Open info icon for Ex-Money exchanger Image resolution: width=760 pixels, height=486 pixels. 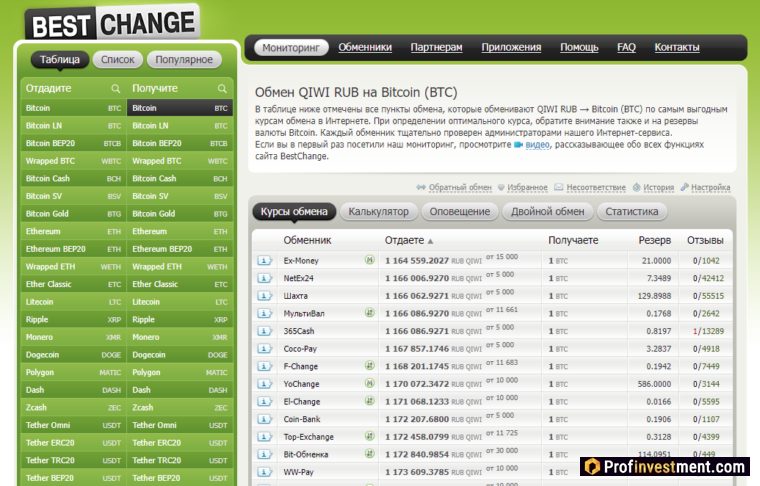point(265,261)
